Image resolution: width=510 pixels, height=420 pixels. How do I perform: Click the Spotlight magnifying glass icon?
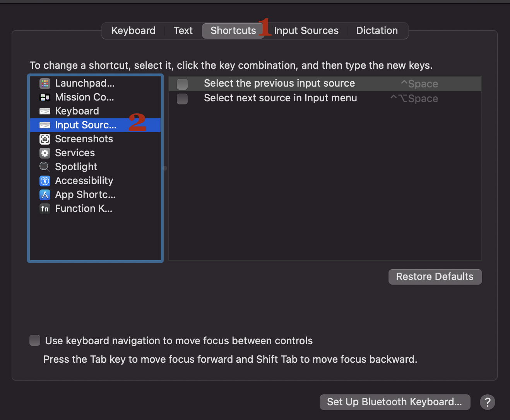[x=45, y=167]
